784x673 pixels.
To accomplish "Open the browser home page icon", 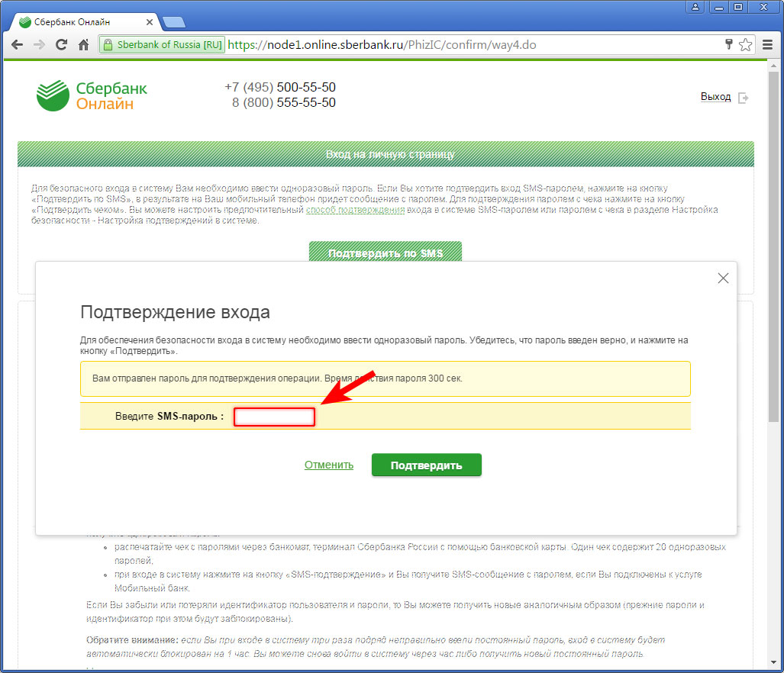I will 83,45.
